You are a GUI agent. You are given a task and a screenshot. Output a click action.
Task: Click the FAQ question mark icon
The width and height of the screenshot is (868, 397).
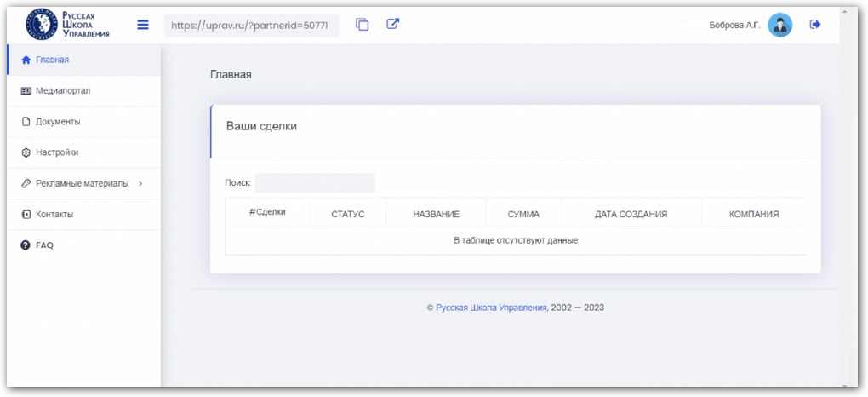pyautogui.click(x=26, y=245)
